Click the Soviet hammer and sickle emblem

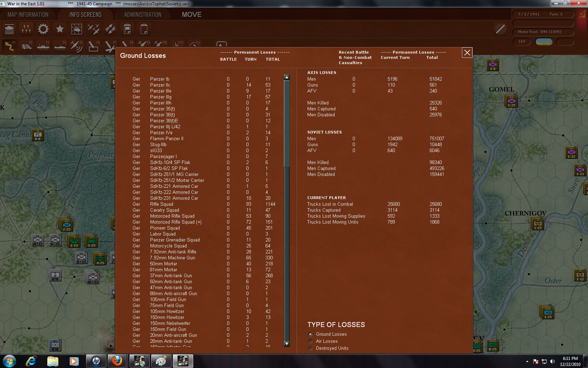point(583,15)
